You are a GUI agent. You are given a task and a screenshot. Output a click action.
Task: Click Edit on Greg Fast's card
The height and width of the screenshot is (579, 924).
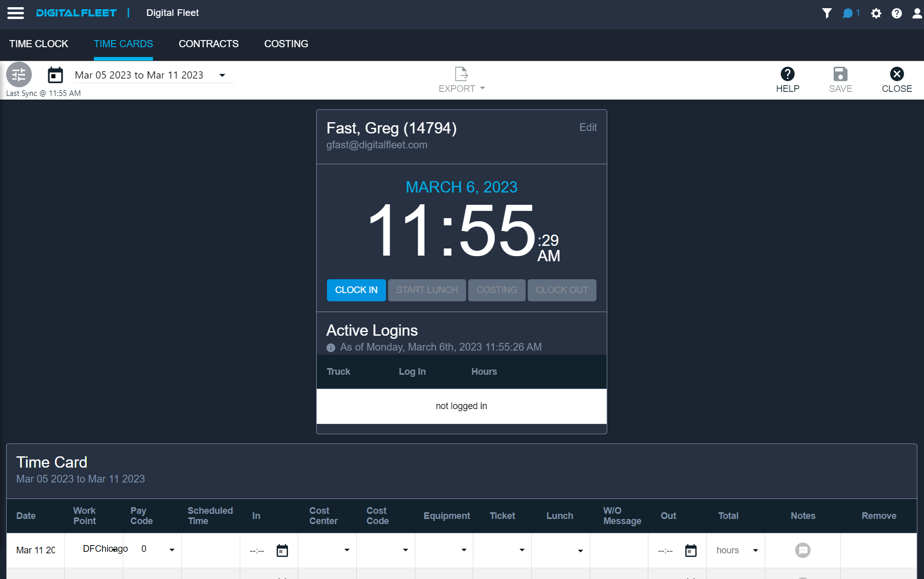[x=588, y=127]
